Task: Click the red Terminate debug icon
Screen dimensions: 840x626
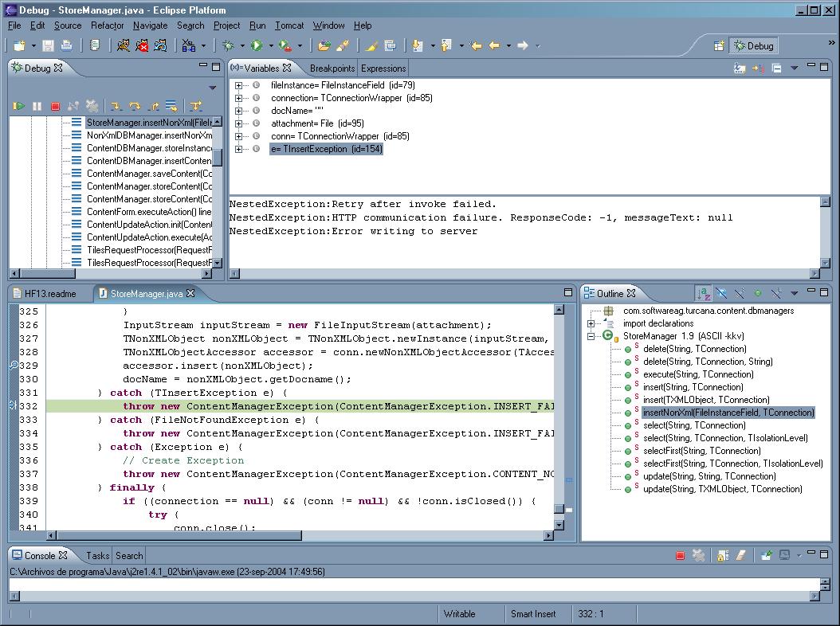Action: click(x=55, y=106)
